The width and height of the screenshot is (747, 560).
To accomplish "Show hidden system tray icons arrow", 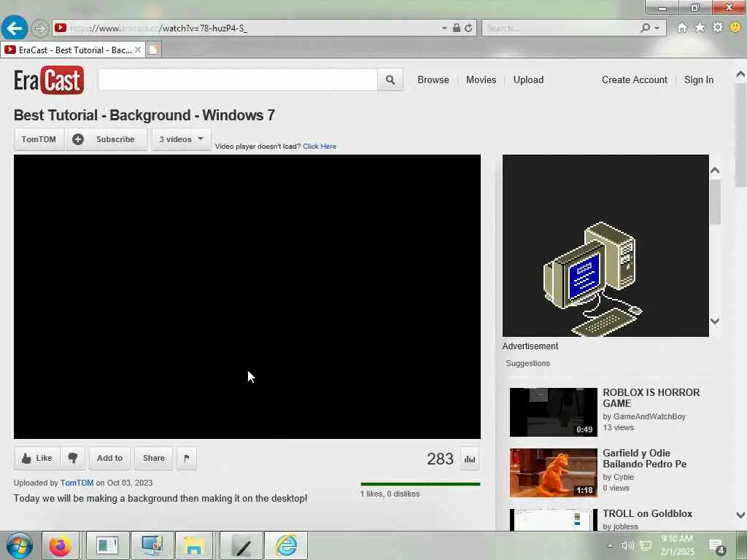I will click(x=610, y=545).
